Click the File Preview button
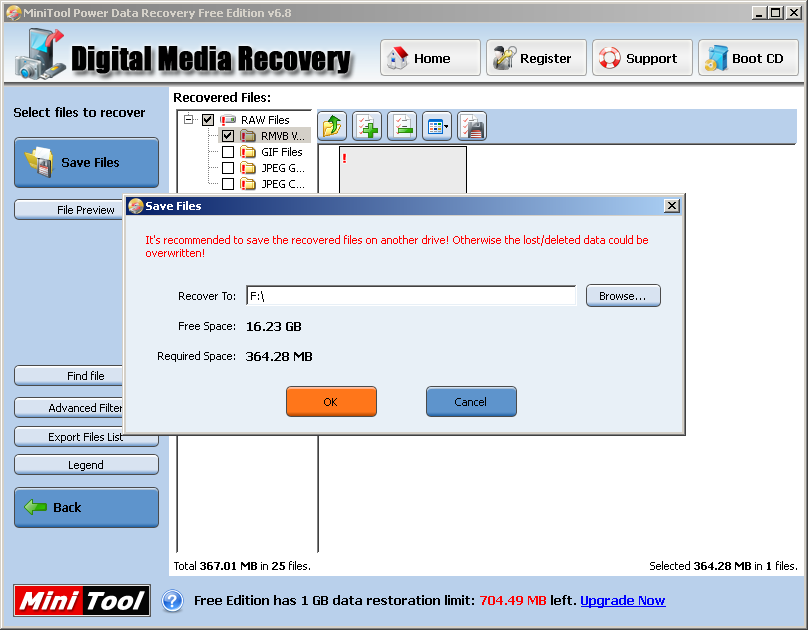 [70, 210]
